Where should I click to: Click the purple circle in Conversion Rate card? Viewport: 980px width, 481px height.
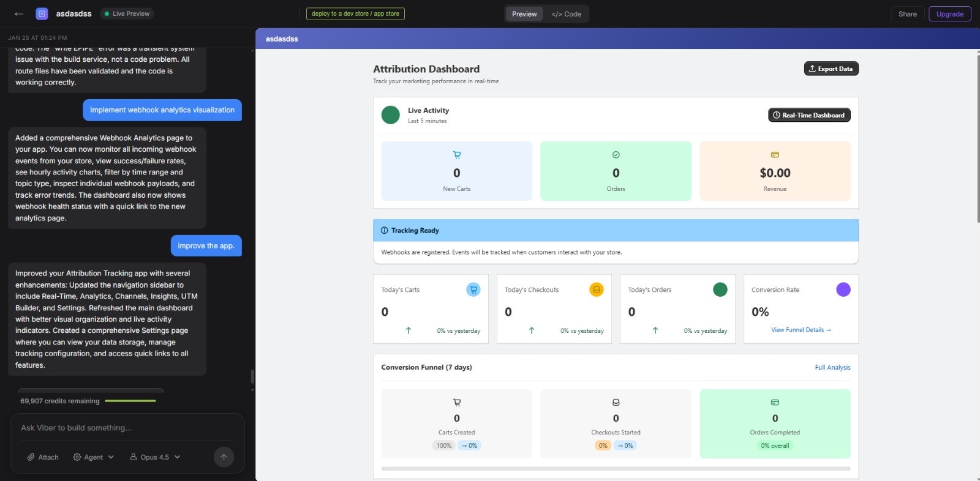[x=843, y=289]
